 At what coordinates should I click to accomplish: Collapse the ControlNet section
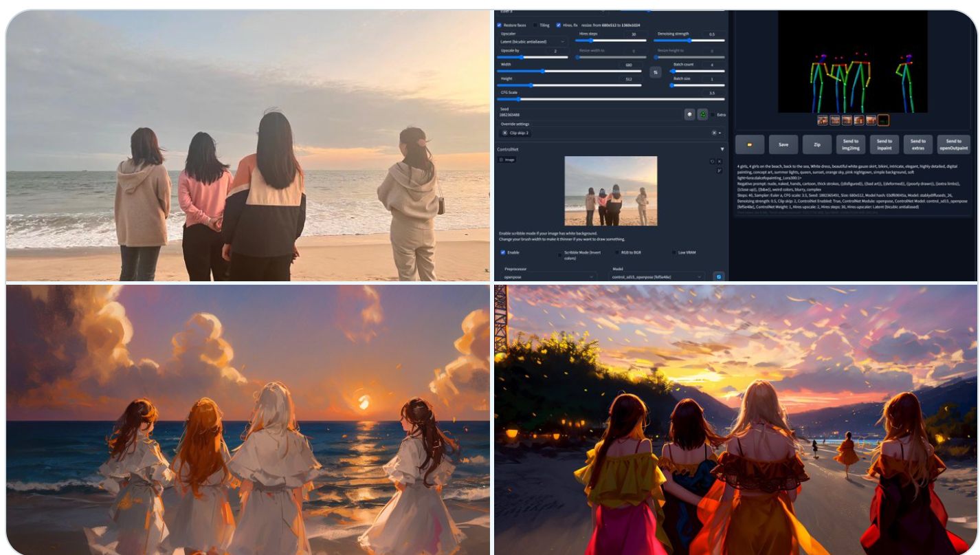tap(722, 149)
